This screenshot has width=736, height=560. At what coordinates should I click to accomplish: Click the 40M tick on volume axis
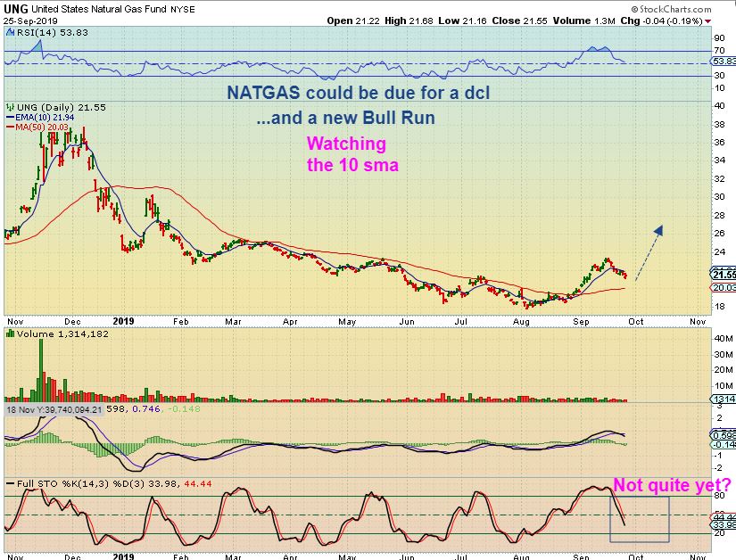tap(724, 338)
